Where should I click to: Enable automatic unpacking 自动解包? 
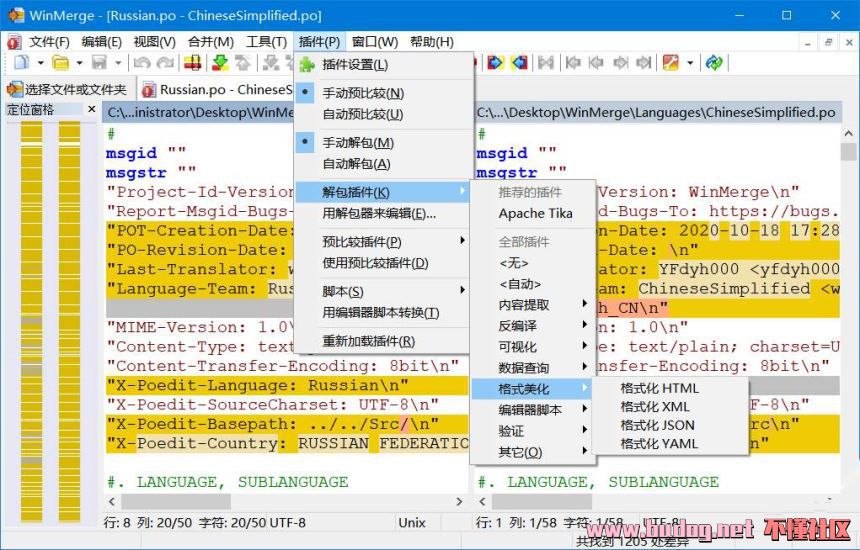(356, 164)
